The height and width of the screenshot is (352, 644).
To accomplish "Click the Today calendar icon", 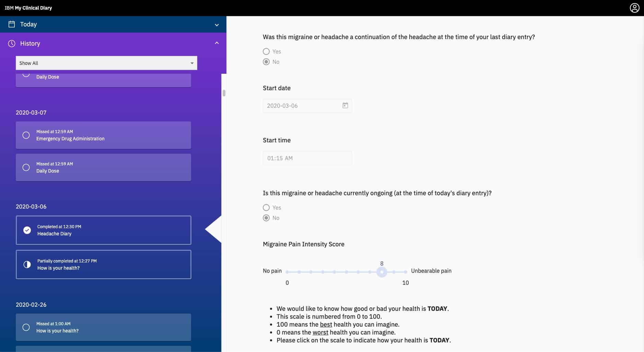I will (12, 24).
